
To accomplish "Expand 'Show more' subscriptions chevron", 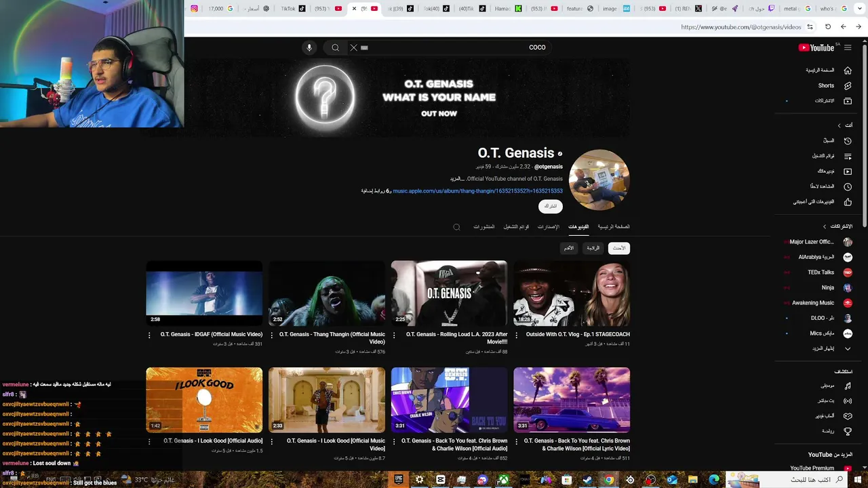I will coord(848,348).
